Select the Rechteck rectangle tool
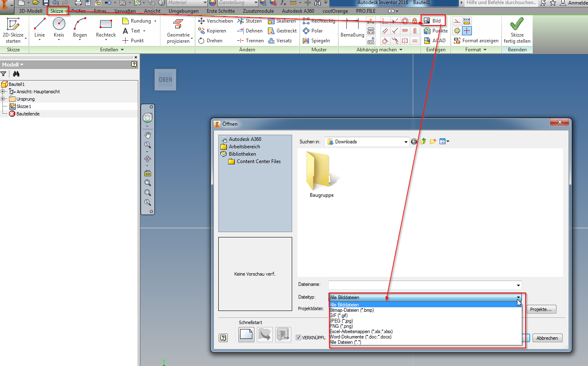This screenshot has width=588, height=366. click(106, 28)
